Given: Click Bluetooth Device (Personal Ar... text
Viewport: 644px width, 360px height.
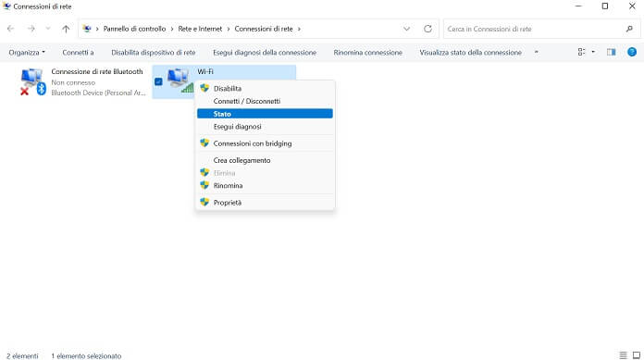Looking at the screenshot, I should [x=98, y=93].
